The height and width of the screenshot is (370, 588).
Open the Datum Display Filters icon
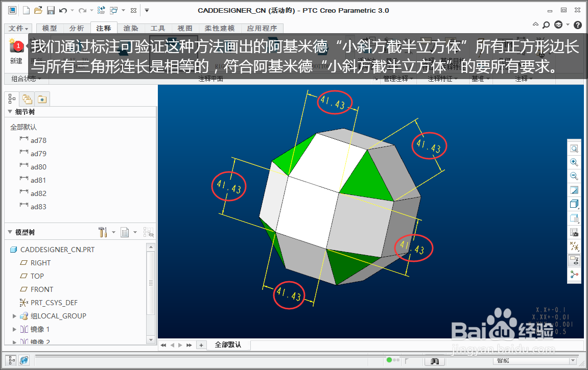(x=574, y=246)
